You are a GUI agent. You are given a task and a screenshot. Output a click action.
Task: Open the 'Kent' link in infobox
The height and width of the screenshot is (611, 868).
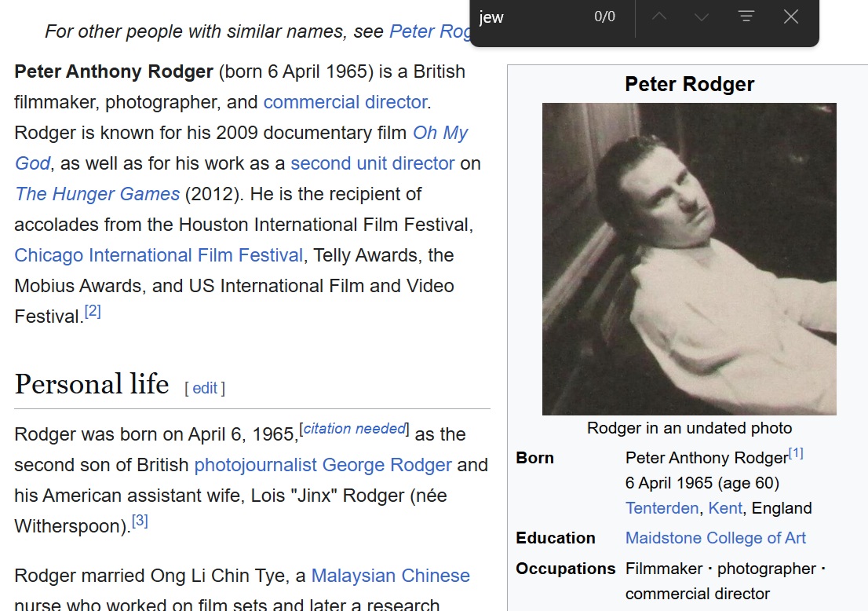[725, 509]
